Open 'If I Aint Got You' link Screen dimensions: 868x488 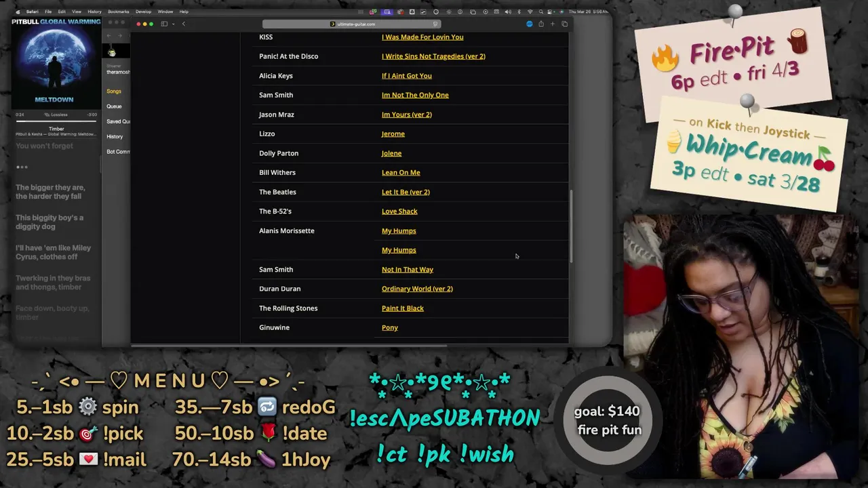[406, 76]
